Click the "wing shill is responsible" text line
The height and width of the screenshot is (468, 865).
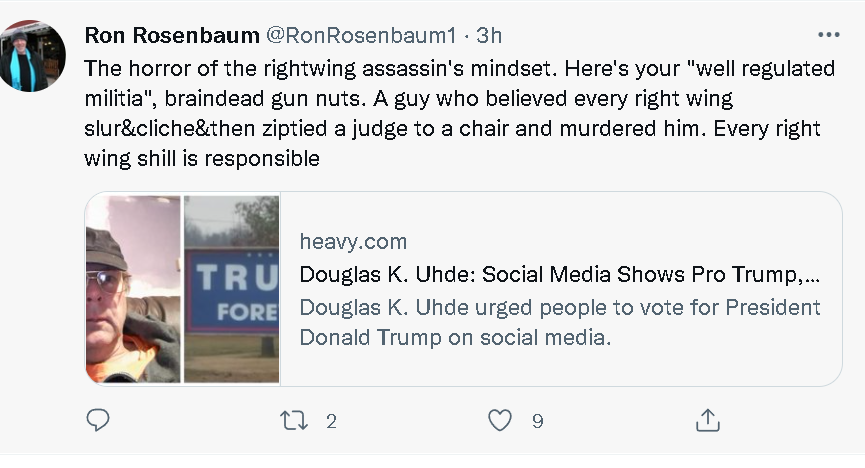[x=201, y=159]
